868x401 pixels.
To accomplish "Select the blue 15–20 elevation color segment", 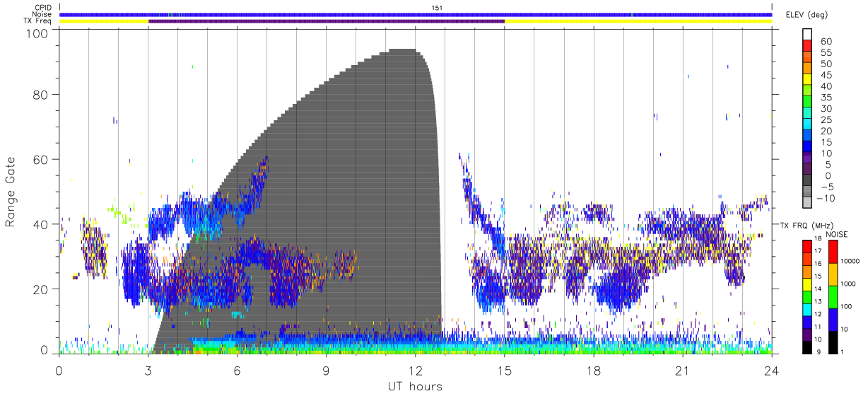I will tap(807, 136).
